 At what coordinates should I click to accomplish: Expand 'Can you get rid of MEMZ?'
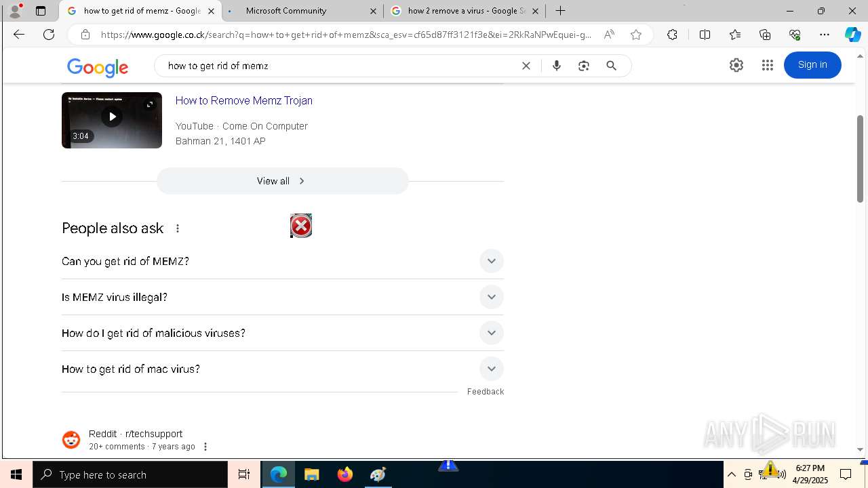tap(283, 261)
